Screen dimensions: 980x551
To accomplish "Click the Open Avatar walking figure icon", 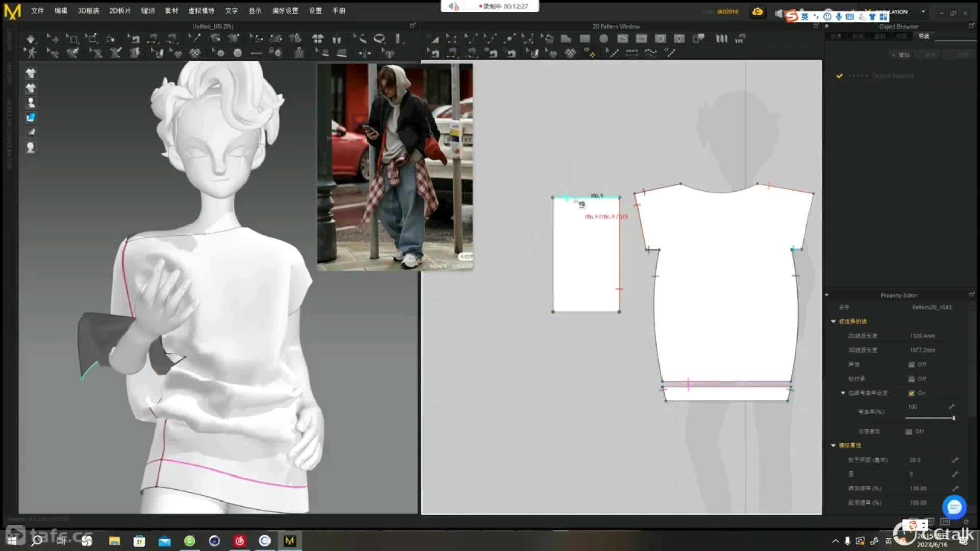I will [x=31, y=53].
